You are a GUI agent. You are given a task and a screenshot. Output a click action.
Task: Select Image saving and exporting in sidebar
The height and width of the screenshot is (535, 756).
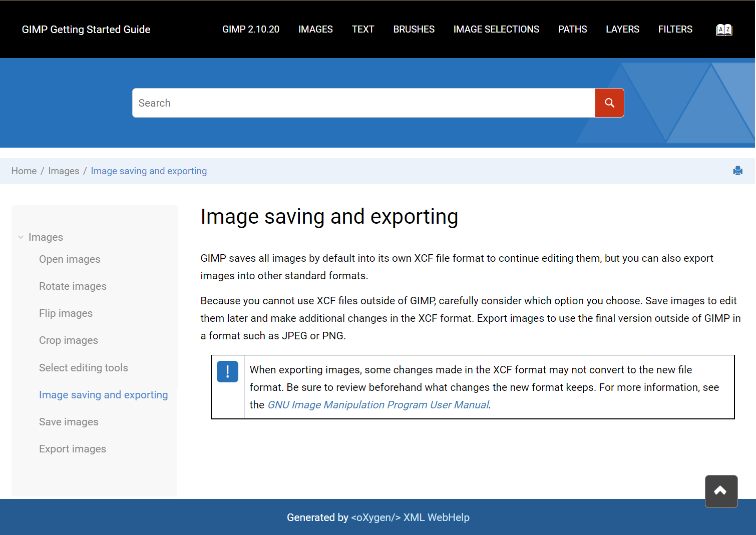pyautogui.click(x=103, y=395)
